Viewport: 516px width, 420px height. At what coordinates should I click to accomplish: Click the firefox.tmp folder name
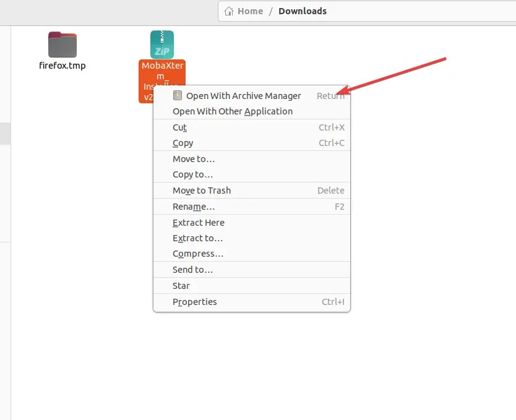62,66
